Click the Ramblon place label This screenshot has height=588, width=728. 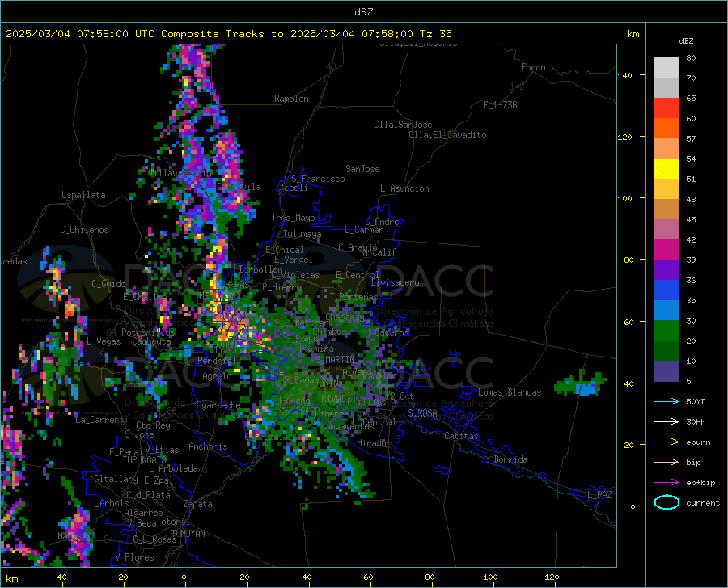pyautogui.click(x=291, y=99)
